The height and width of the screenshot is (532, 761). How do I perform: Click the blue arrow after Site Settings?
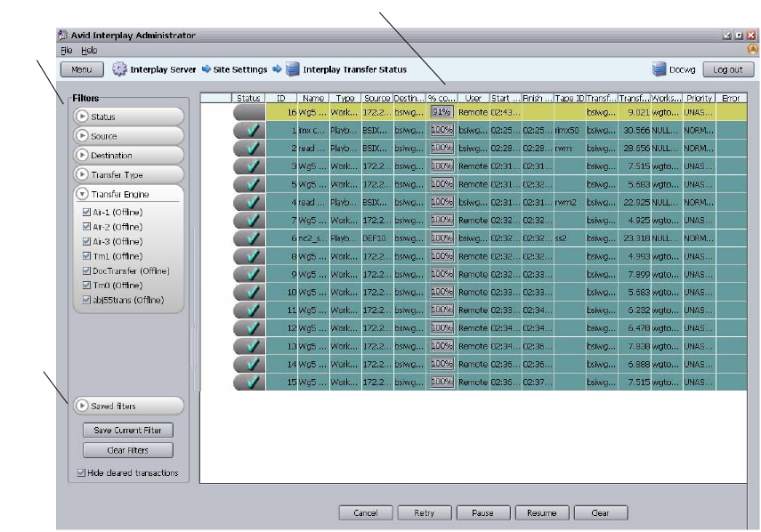[277, 69]
